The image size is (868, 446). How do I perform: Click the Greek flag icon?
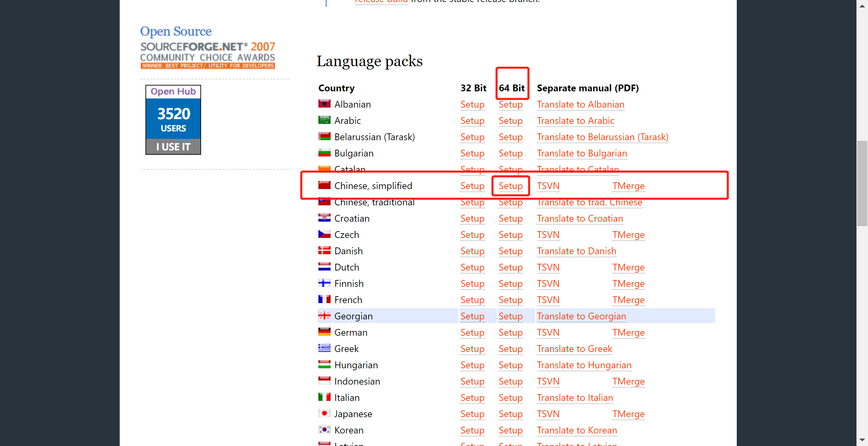(x=324, y=348)
